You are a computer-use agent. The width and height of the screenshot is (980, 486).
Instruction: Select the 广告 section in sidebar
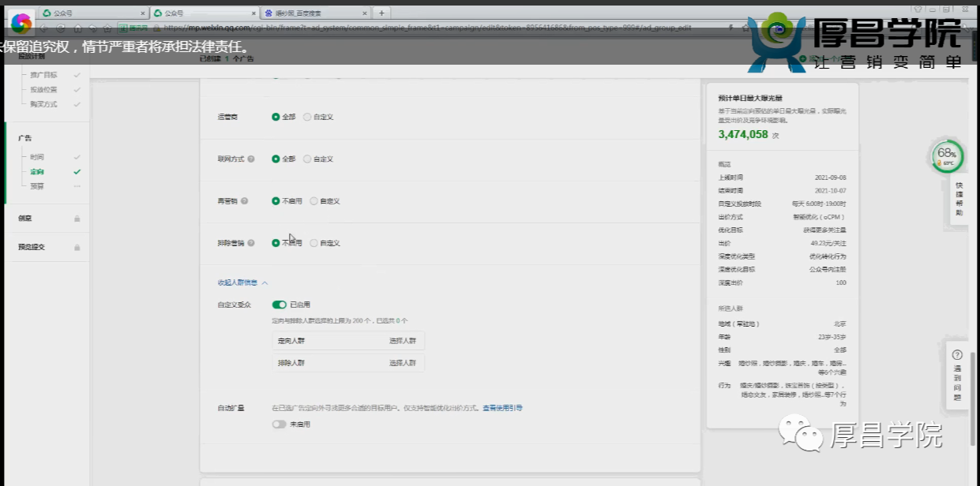click(24, 138)
